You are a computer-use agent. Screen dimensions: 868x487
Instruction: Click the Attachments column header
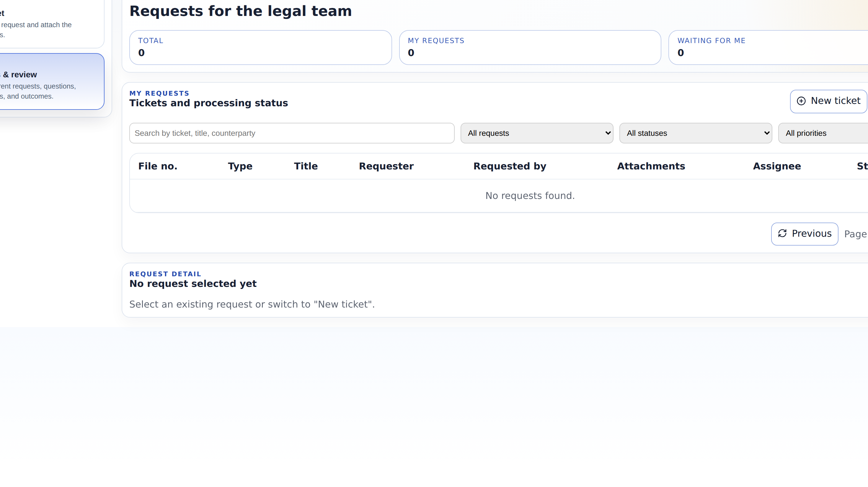pos(651,166)
